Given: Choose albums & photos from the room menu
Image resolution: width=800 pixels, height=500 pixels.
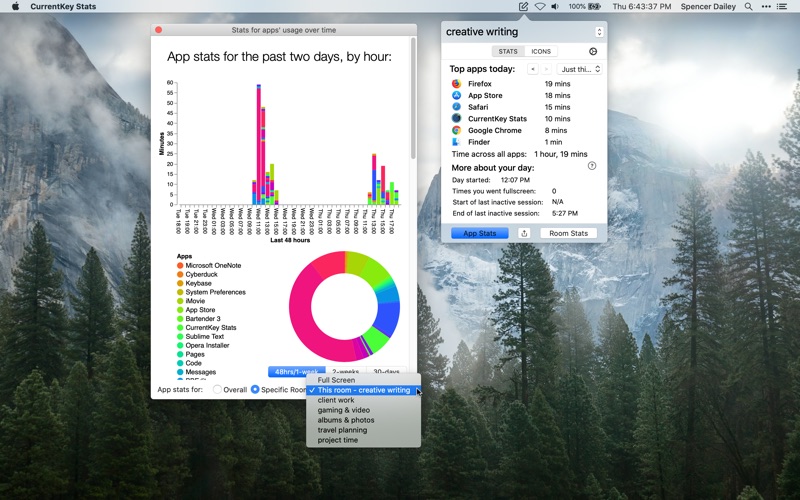Looking at the screenshot, I should (363, 420).
